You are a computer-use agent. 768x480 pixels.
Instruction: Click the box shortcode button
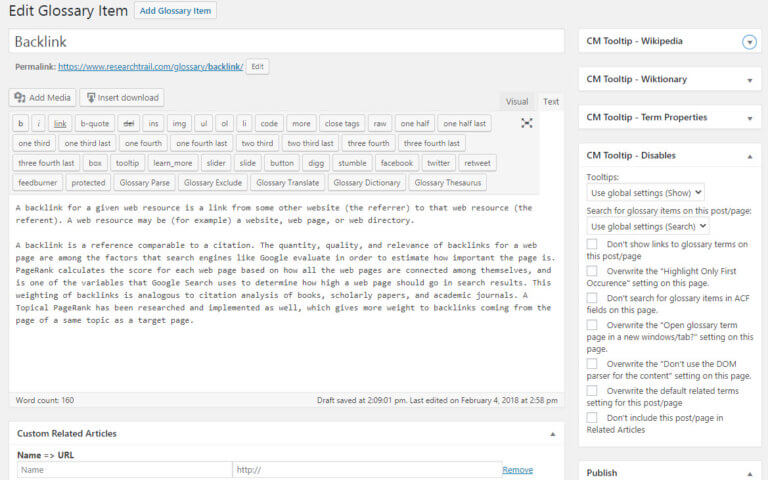pos(95,163)
